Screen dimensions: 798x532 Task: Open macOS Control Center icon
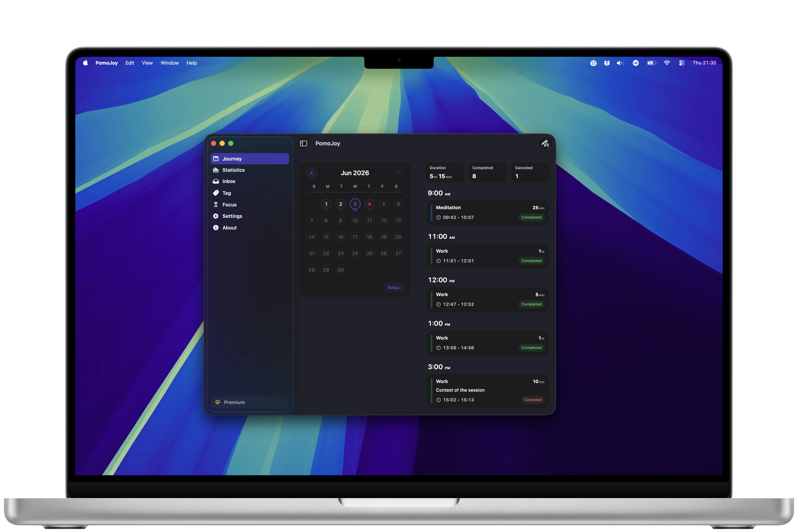click(x=682, y=63)
